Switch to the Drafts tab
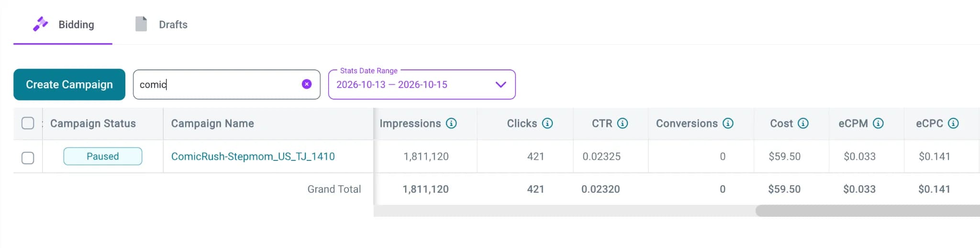 pyautogui.click(x=161, y=24)
